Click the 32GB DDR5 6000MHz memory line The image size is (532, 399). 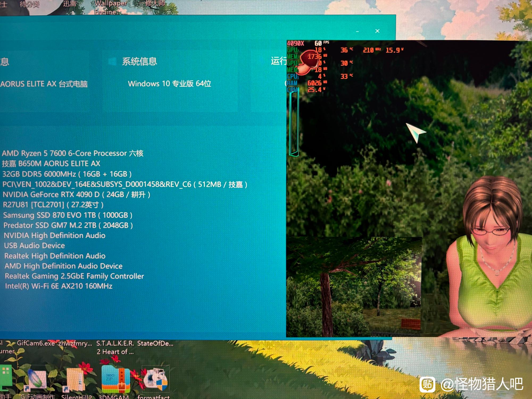(x=67, y=174)
